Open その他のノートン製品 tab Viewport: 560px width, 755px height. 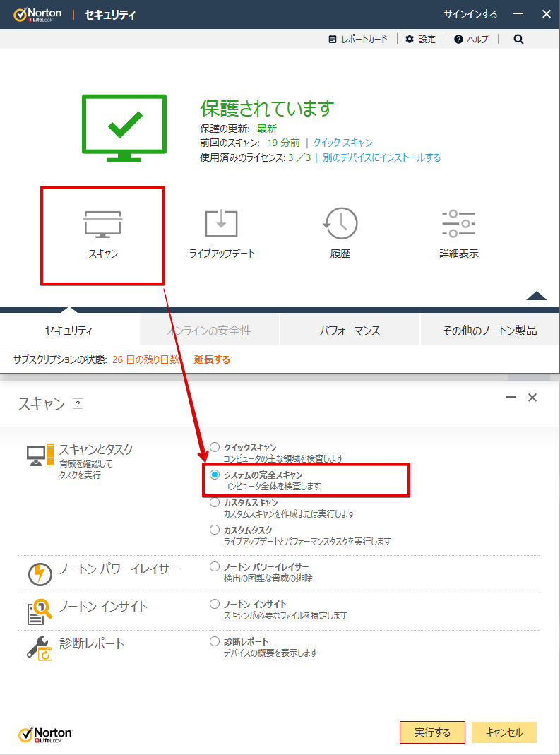click(490, 331)
